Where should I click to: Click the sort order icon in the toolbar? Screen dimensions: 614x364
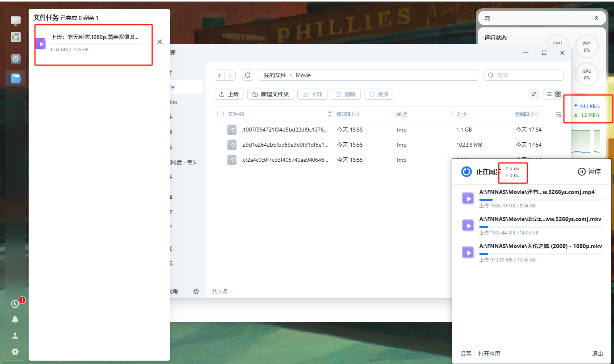coord(534,94)
